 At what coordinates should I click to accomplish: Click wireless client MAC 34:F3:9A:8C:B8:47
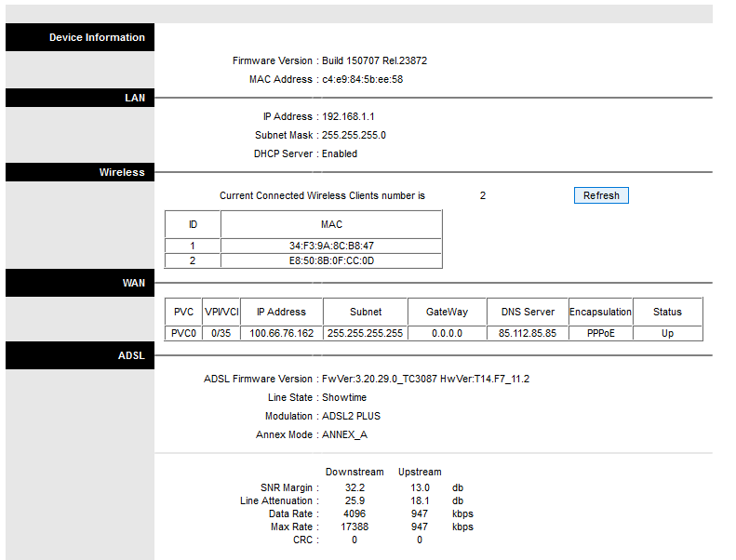[331, 246]
